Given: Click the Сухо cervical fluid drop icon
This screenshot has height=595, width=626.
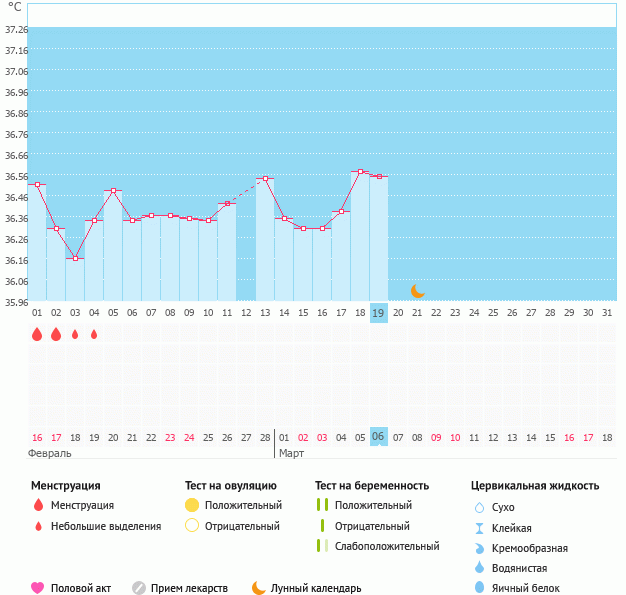Looking at the screenshot, I should point(479,508).
